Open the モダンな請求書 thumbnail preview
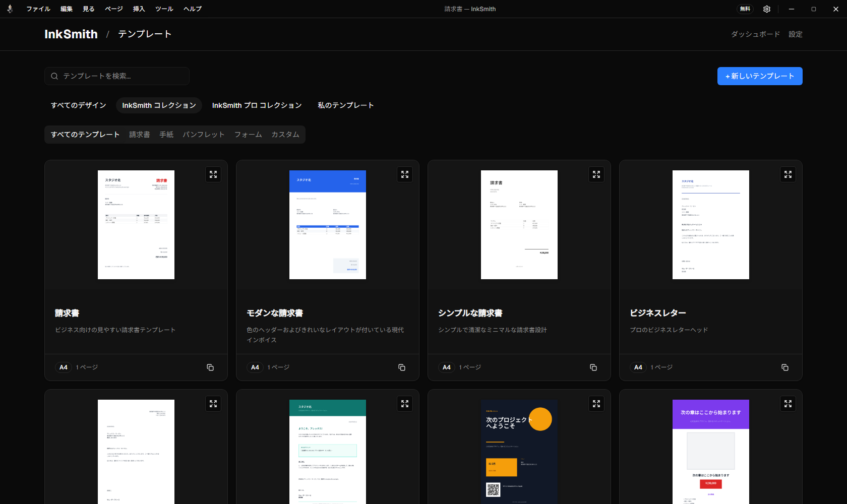Screen dimensions: 847x504 coord(328,225)
